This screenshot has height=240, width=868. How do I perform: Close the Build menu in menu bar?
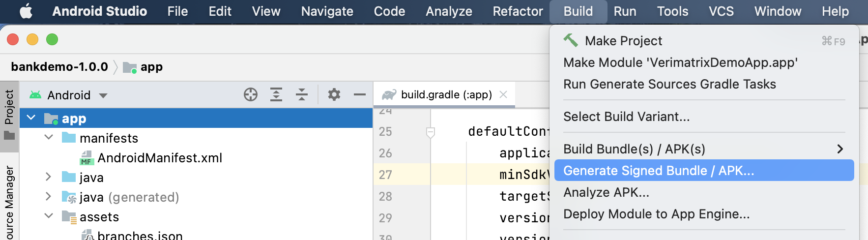click(x=578, y=11)
